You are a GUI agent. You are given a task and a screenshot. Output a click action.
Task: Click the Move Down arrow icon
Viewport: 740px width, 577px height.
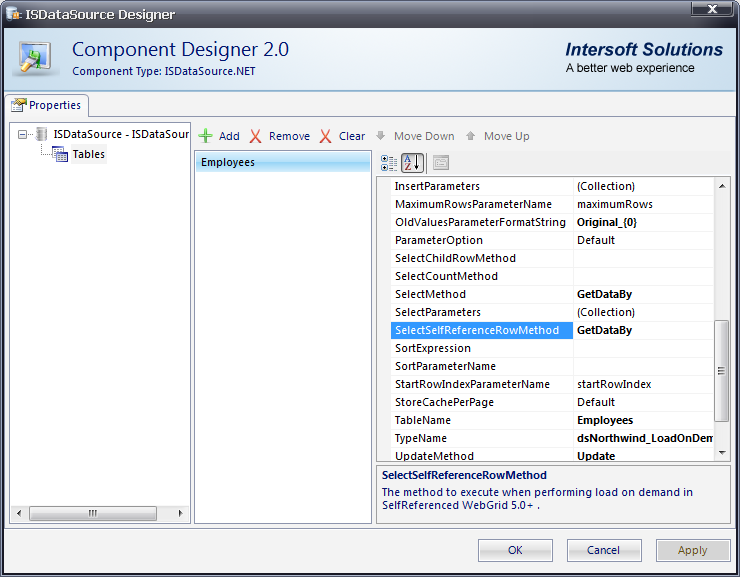point(381,136)
